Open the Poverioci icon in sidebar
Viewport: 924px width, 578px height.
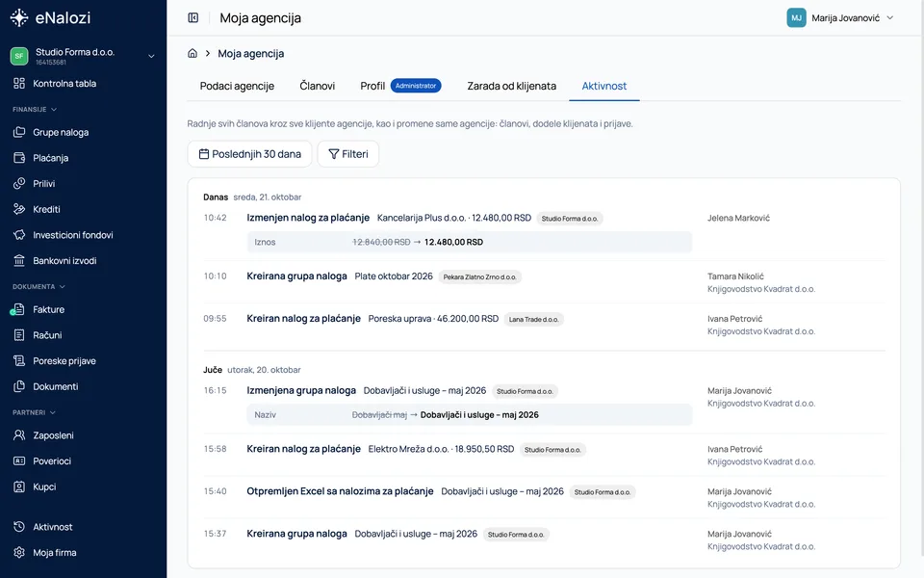coord(19,460)
